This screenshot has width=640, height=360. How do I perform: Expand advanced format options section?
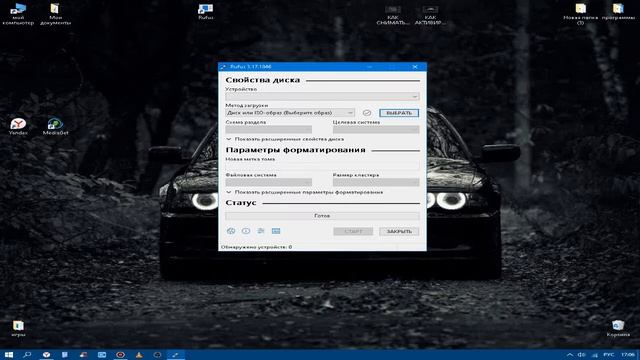coord(304,192)
